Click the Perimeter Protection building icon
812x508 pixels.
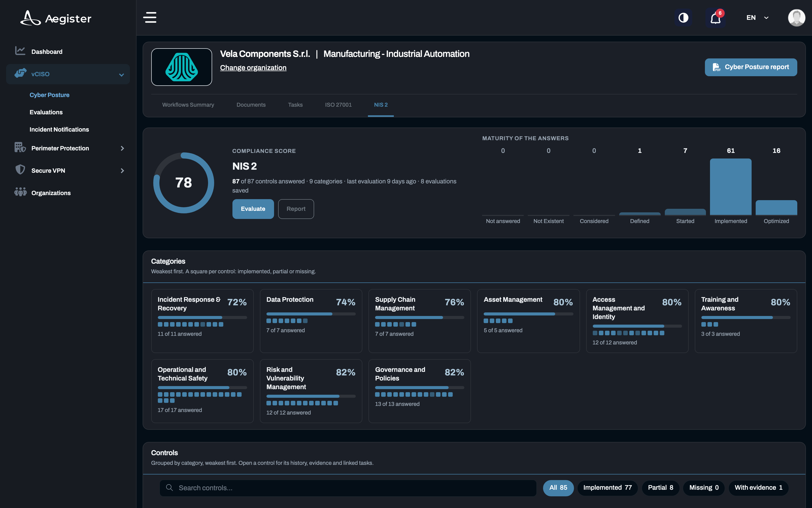point(20,147)
